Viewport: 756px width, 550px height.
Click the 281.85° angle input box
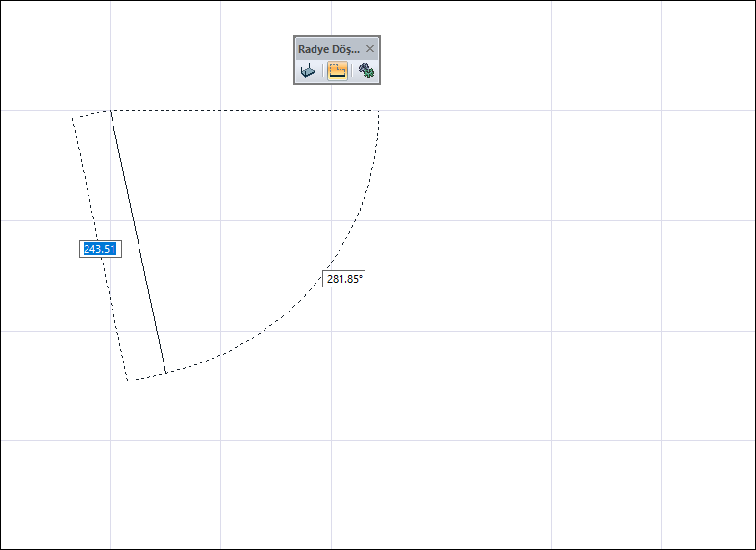tap(343, 279)
